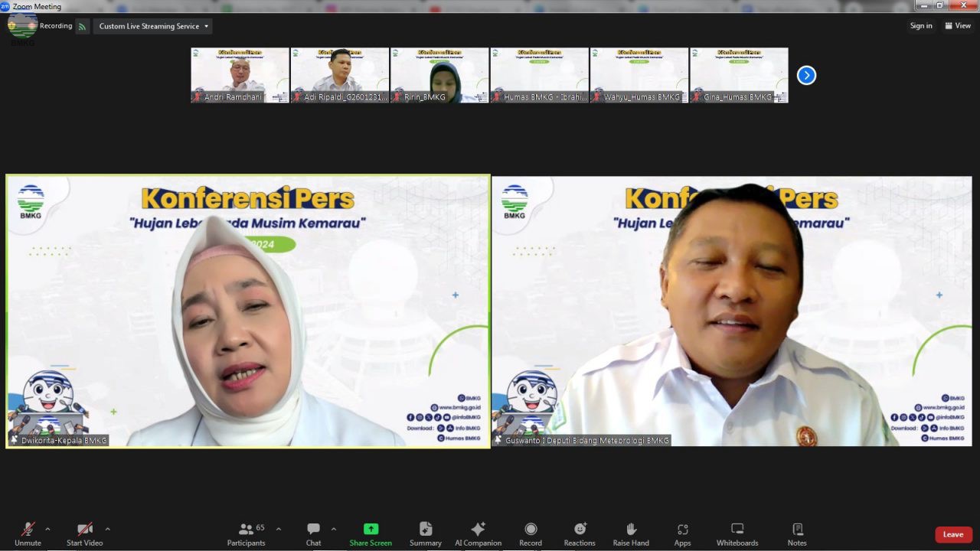Open video options chevron next to Start Video
Viewport: 980px width, 551px height.
click(x=107, y=528)
